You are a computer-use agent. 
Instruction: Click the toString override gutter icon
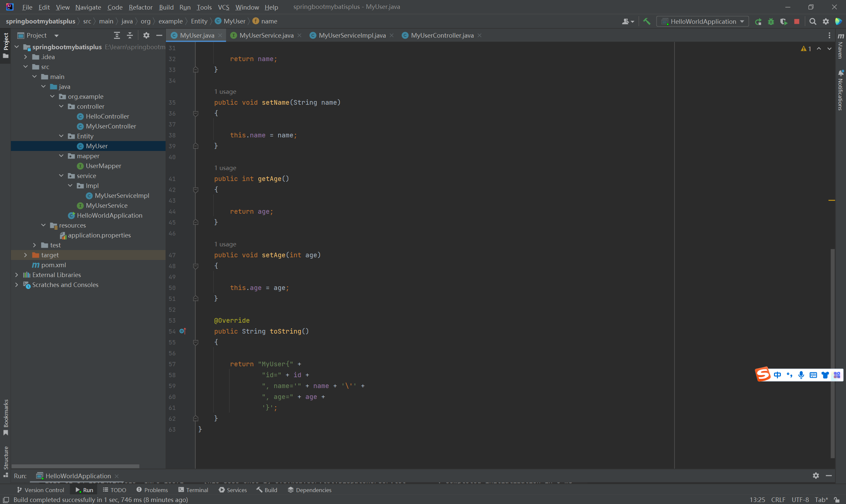182,331
